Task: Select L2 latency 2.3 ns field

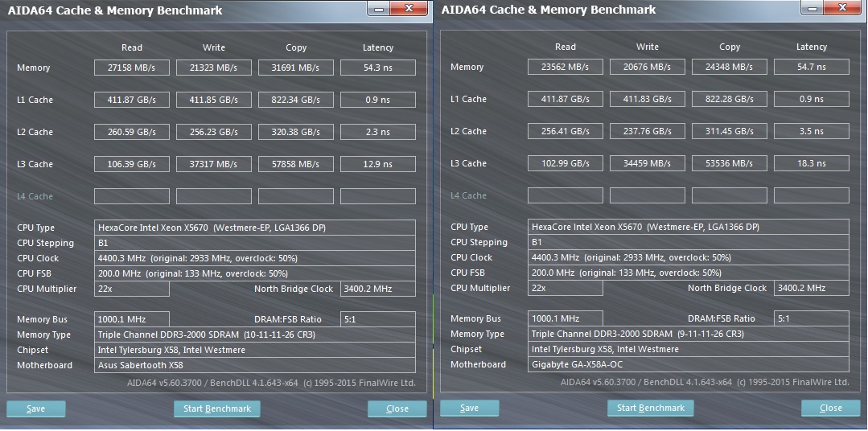Action: (x=377, y=132)
